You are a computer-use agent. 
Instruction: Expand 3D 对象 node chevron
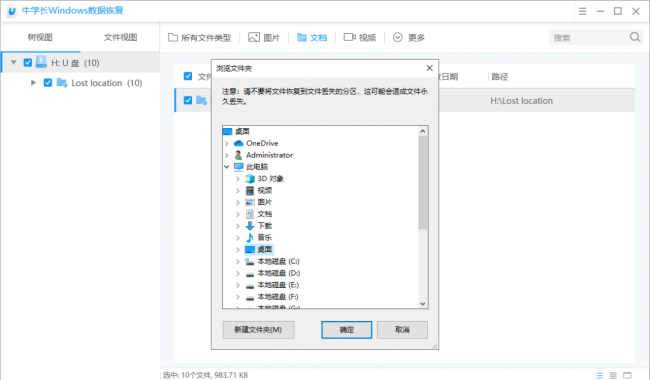(238, 179)
